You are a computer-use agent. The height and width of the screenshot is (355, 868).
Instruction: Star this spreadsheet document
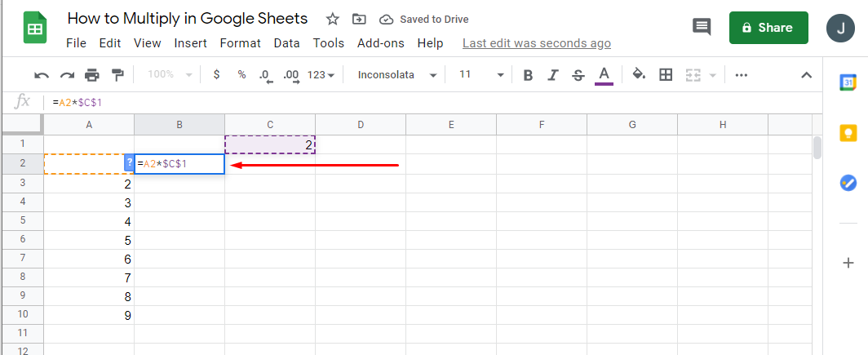333,19
